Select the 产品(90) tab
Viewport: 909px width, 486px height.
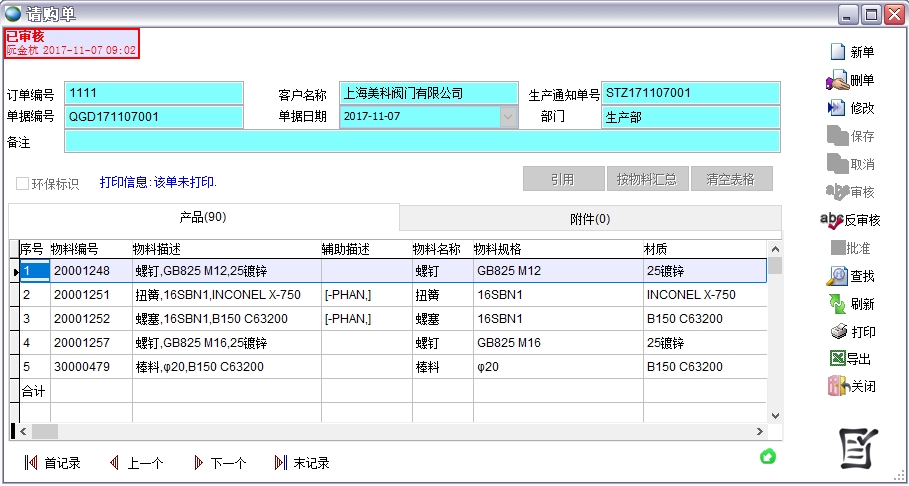tap(203, 218)
